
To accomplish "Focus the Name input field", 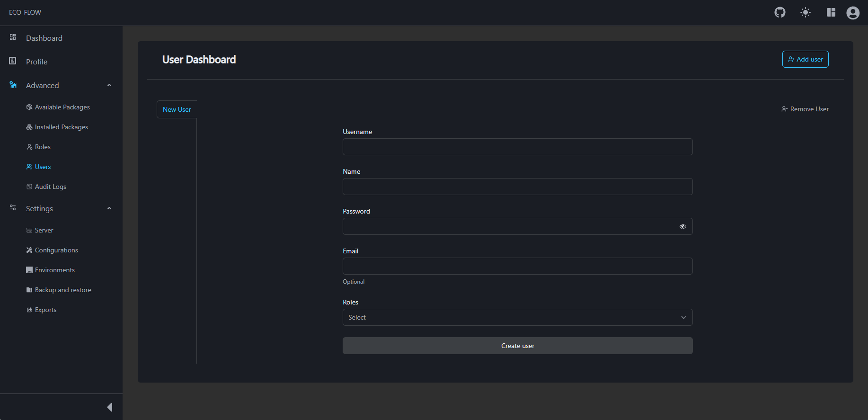I will [x=518, y=187].
